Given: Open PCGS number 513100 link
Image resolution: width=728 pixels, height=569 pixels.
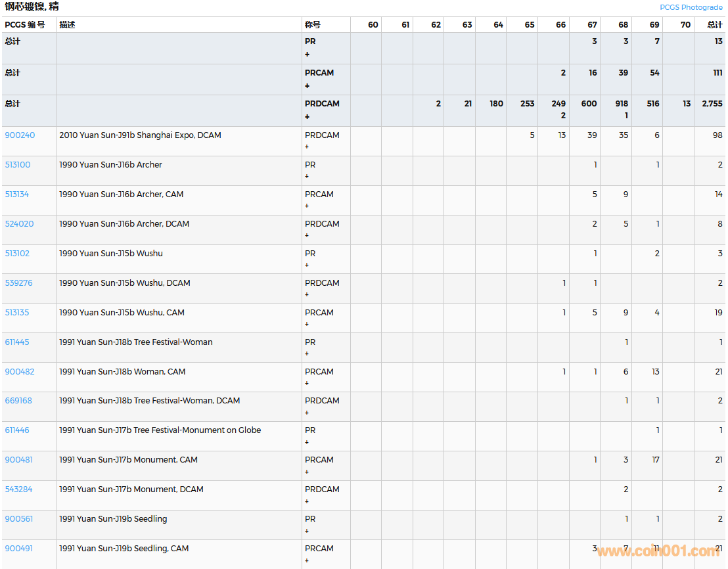Looking at the screenshot, I should click(x=18, y=165).
